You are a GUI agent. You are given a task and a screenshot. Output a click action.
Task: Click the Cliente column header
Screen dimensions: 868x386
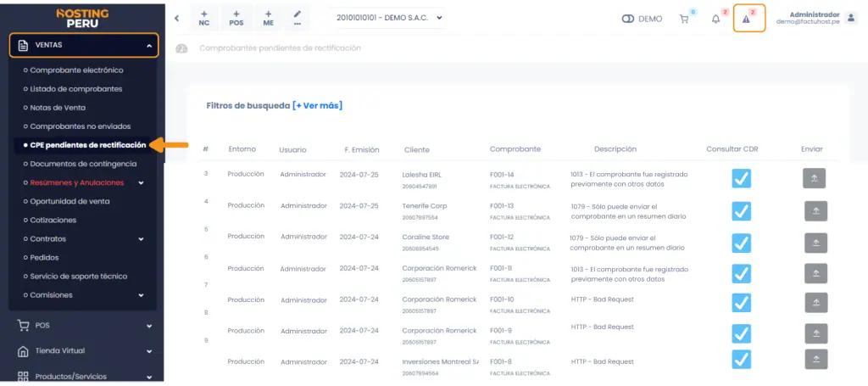coord(416,149)
